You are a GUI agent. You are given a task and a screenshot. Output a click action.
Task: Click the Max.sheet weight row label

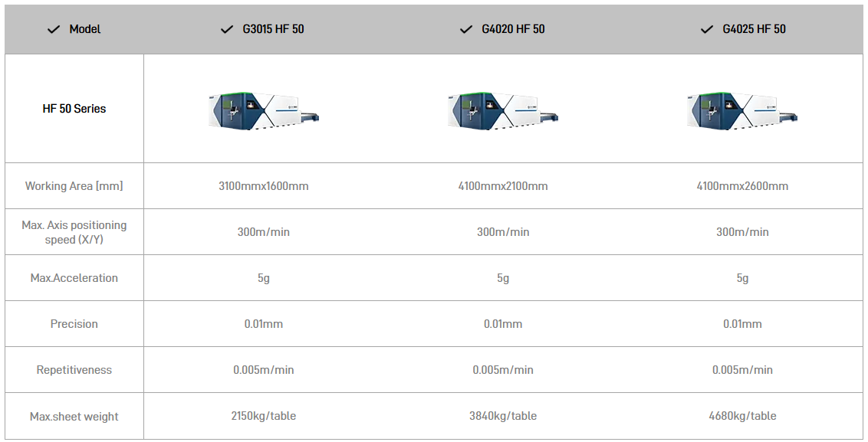(x=74, y=417)
